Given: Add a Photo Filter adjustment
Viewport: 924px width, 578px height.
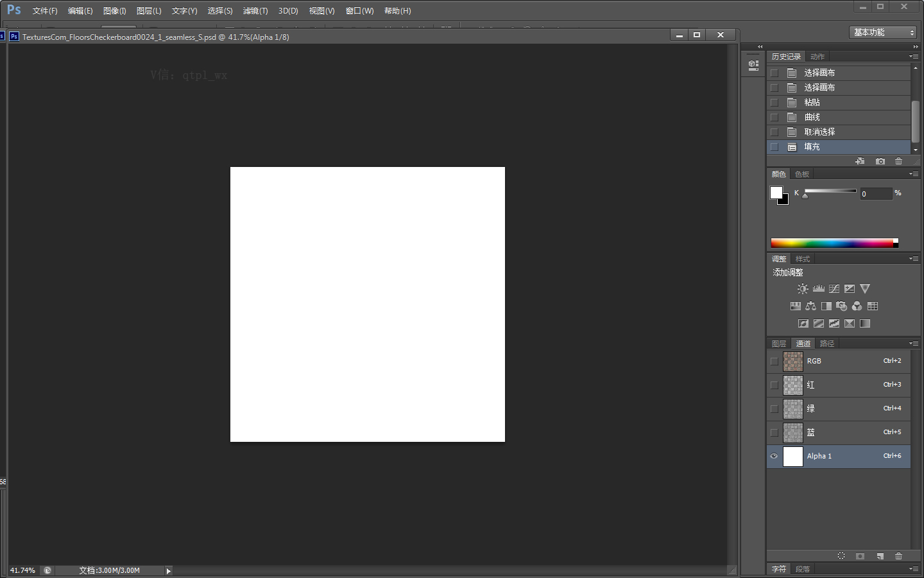Looking at the screenshot, I should pyautogui.click(x=842, y=306).
